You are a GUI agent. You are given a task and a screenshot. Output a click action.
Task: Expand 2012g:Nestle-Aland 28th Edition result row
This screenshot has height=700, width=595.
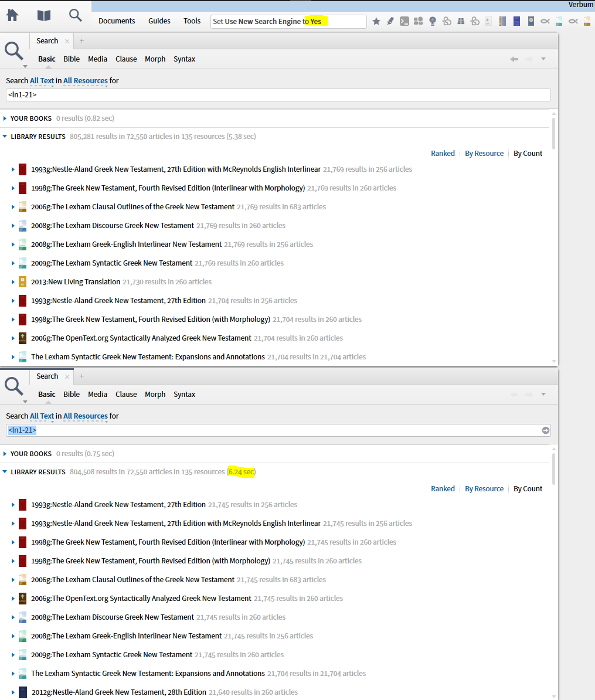pyautogui.click(x=13, y=692)
